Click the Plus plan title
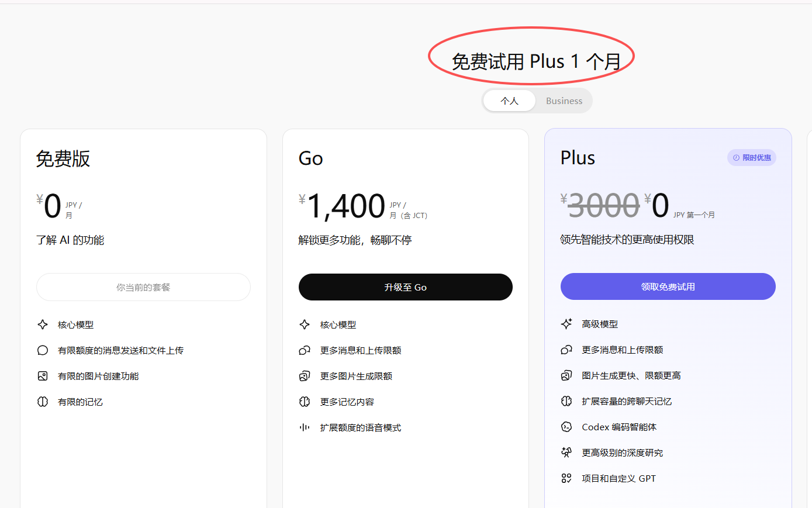The width and height of the screenshot is (812, 508). tap(578, 158)
